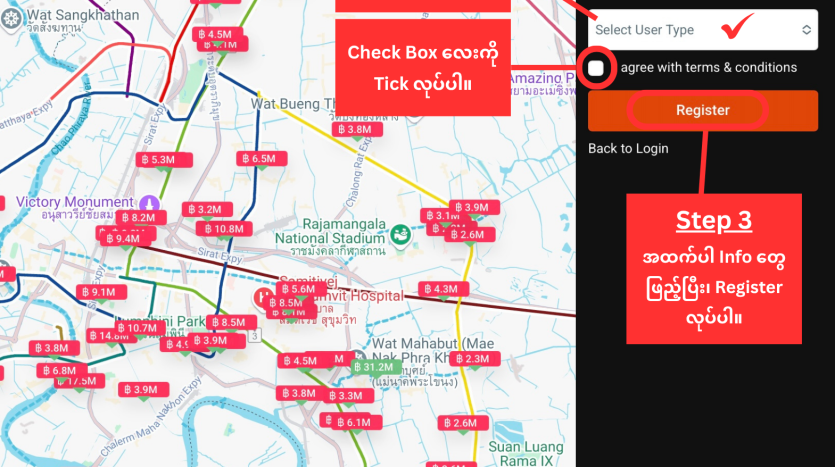This screenshot has width=835, height=467.
Task: Select the Wat Sangkhathan temple icon
Action: click(x=11, y=19)
